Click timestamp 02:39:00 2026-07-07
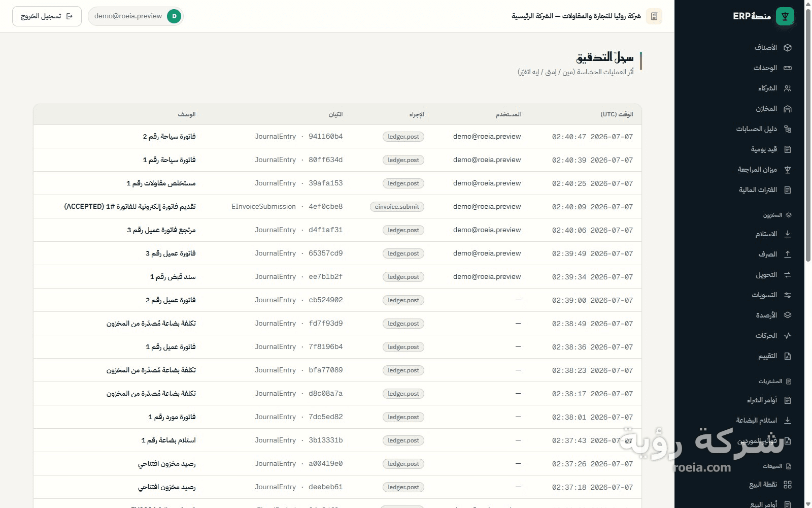The height and width of the screenshot is (508, 812). click(x=592, y=300)
